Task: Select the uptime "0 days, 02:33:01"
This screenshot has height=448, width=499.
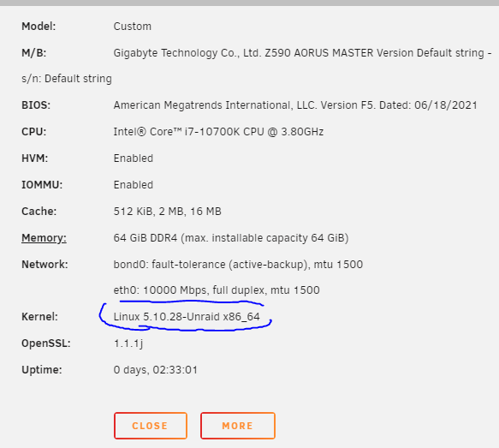Action: 155,370
